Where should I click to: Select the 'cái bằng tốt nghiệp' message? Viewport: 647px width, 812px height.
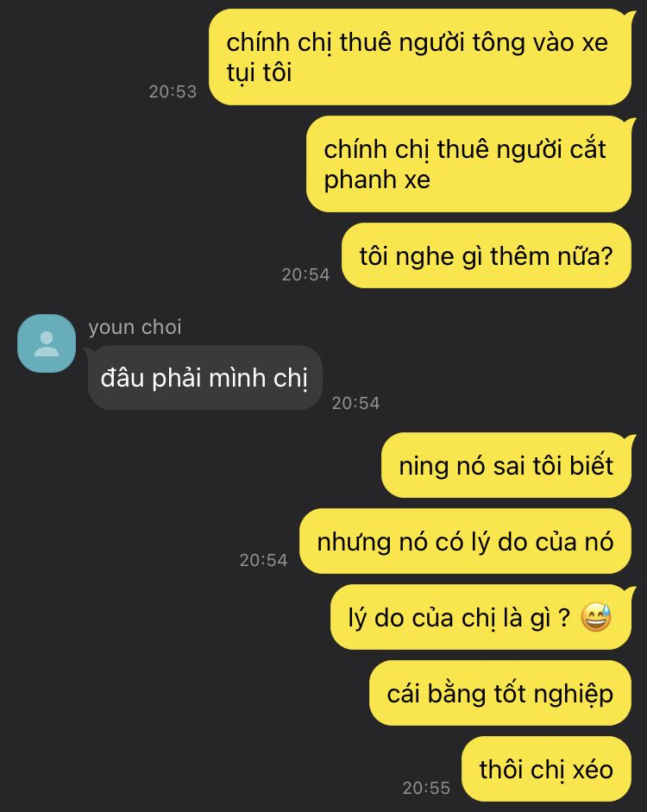click(500, 694)
